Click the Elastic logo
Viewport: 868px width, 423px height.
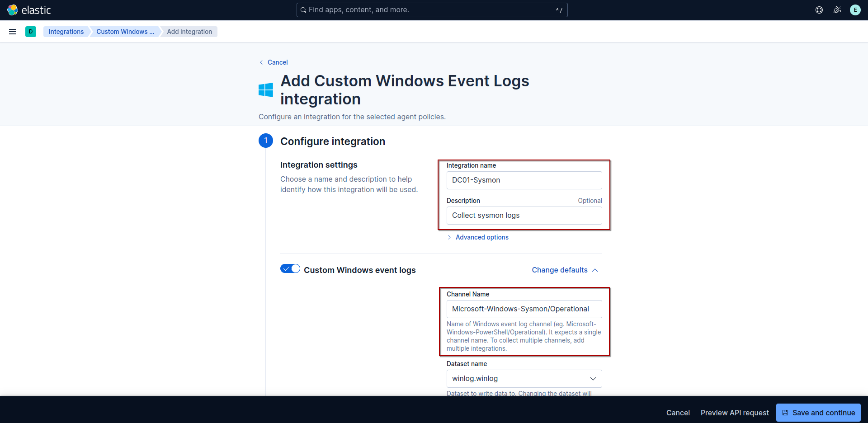point(29,10)
